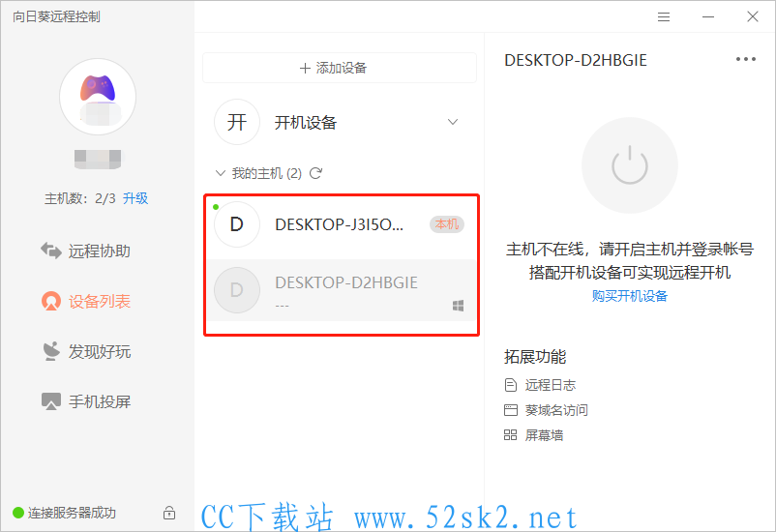Open the hamburger menu icon
Image resolution: width=776 pixels, height=532 pixels.
pyautogui.click(x=664, y=17)
